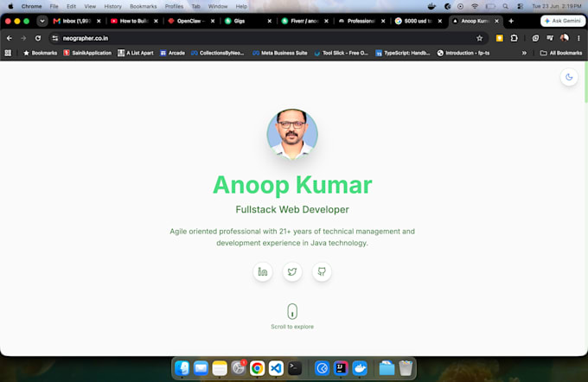Close the Anoop Kumar tab
Image resolution: width=588 pixels, height=382 pixels.
coord(497,21)
